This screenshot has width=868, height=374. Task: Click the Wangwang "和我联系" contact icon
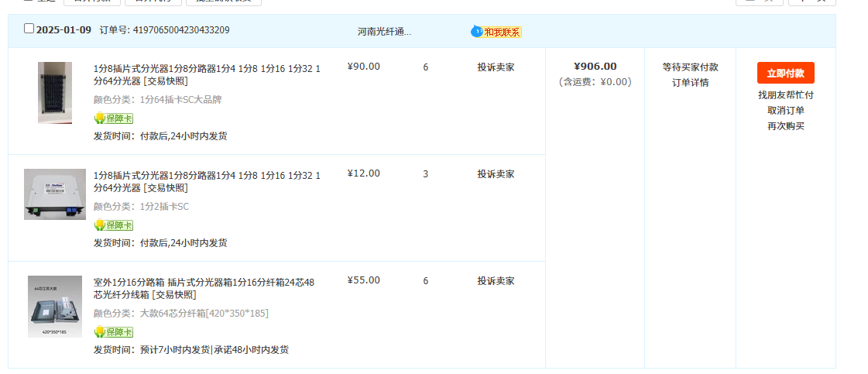click(496, 32)
